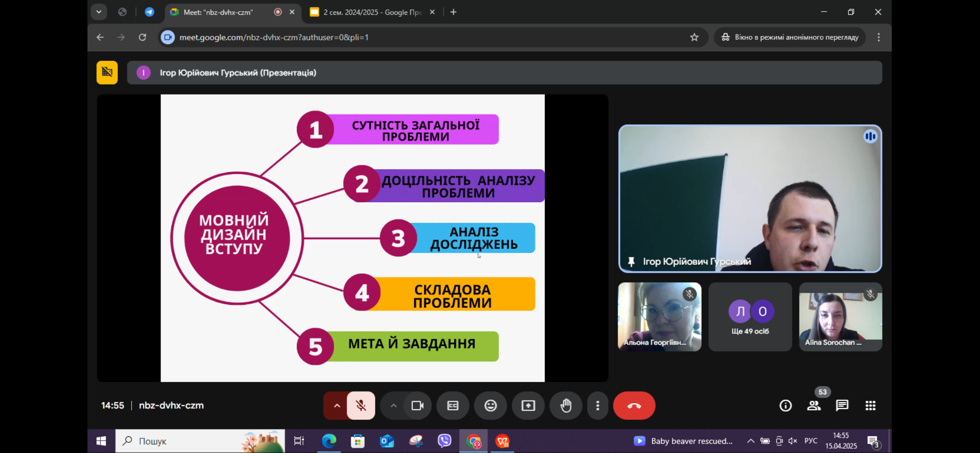This screenshot has height=453, width=980.
Task: Click the yellow presentation tile button
Action: pyautogui.click(x=107, y=72)
